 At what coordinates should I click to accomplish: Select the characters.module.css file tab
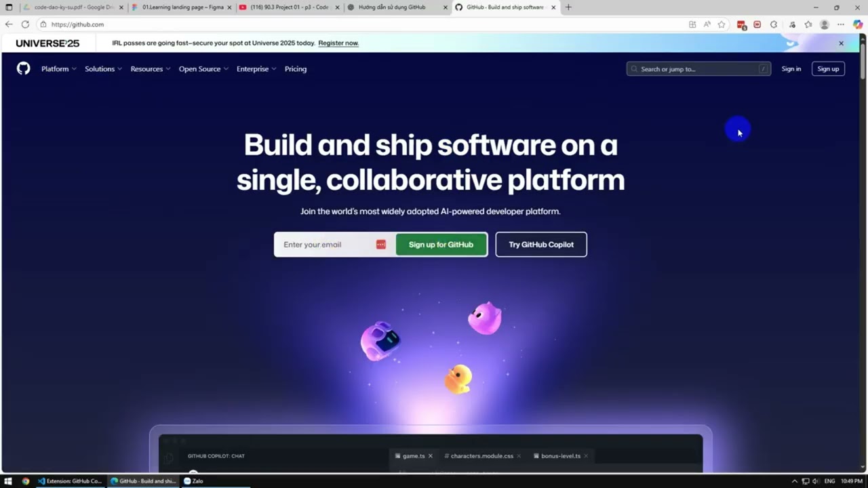(x=481, y=456)
